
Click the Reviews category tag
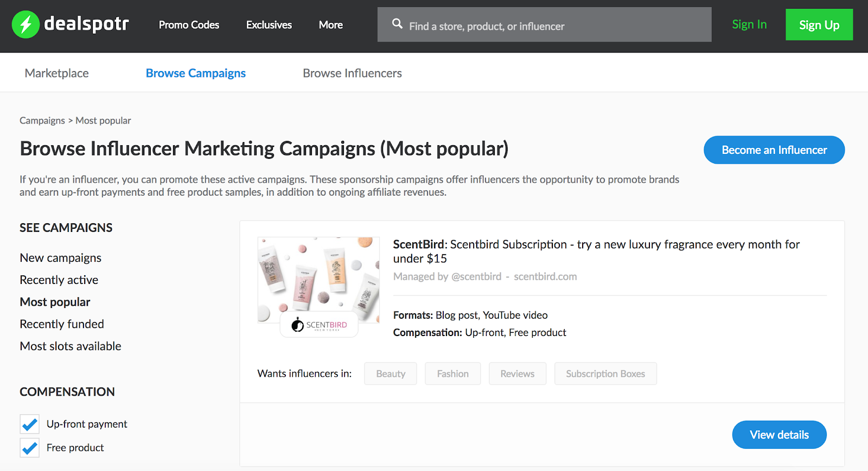tap(518, 373)
